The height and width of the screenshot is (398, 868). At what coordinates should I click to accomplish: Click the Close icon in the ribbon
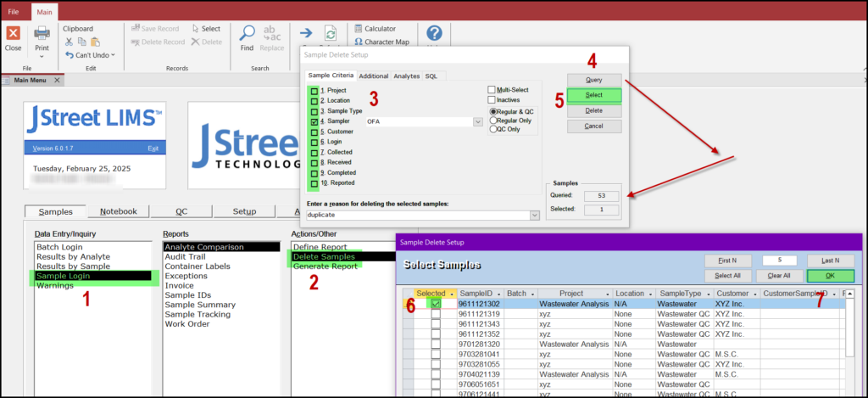point(13,33)
